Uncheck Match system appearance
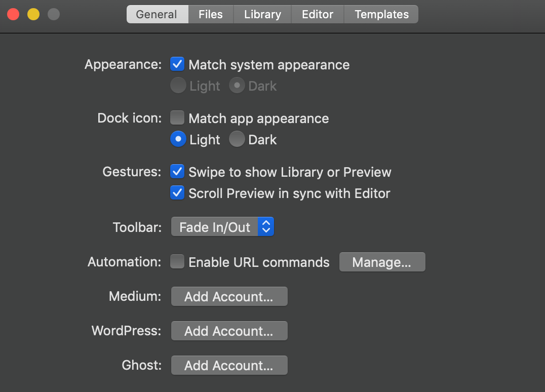The width and height of the screenshot is (545, 392). pos(177,64)
